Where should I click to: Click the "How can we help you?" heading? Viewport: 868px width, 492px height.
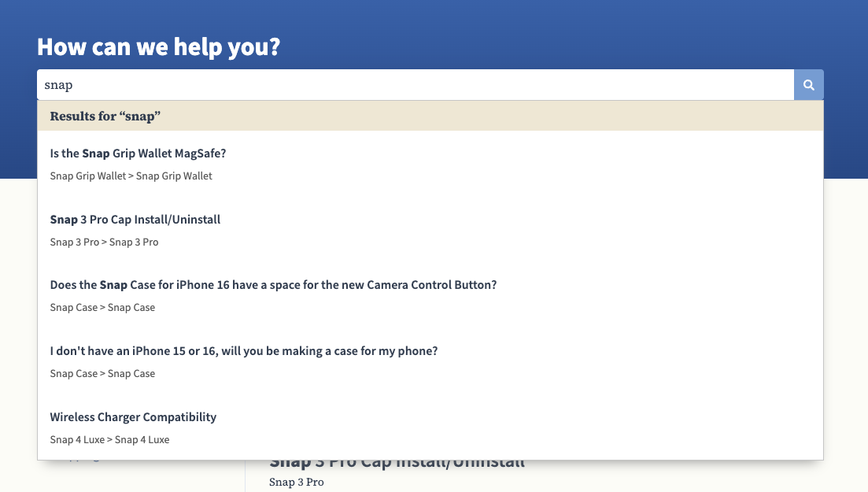tap(158, 47)
